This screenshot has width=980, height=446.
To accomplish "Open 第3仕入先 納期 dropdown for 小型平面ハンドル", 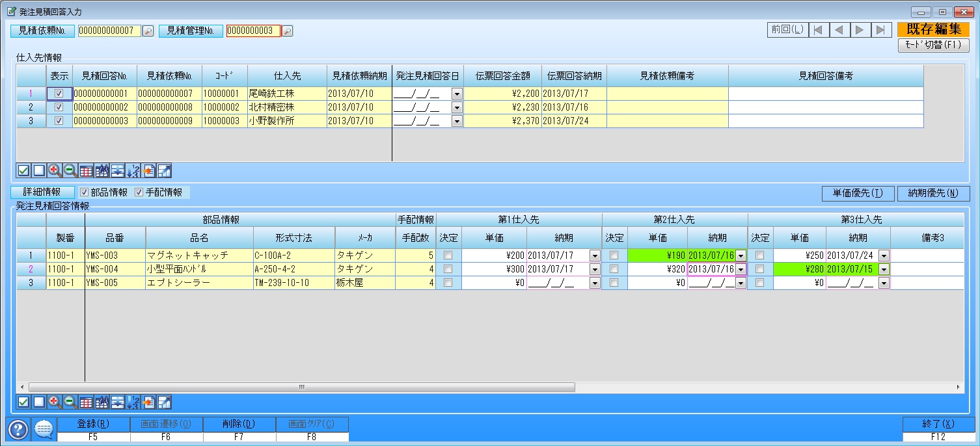I will click(x=884, y=269).
